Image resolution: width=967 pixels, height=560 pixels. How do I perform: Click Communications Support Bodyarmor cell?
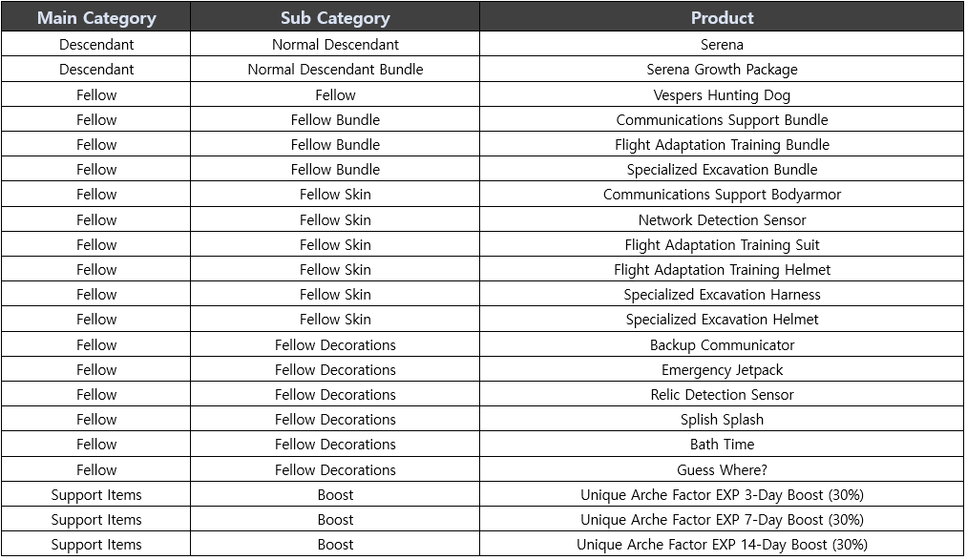click(722, 195)
